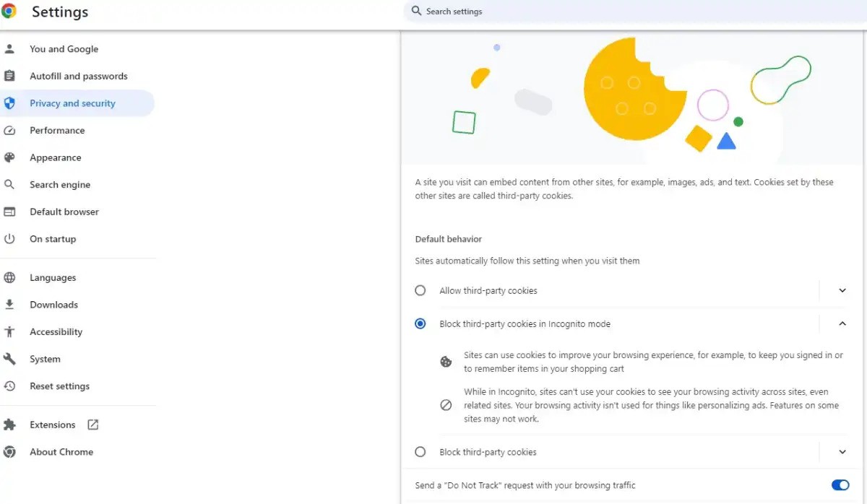Click the Autofill clipboard icon
This screenshot has height=504, width=867.
[x=9, y=76]
